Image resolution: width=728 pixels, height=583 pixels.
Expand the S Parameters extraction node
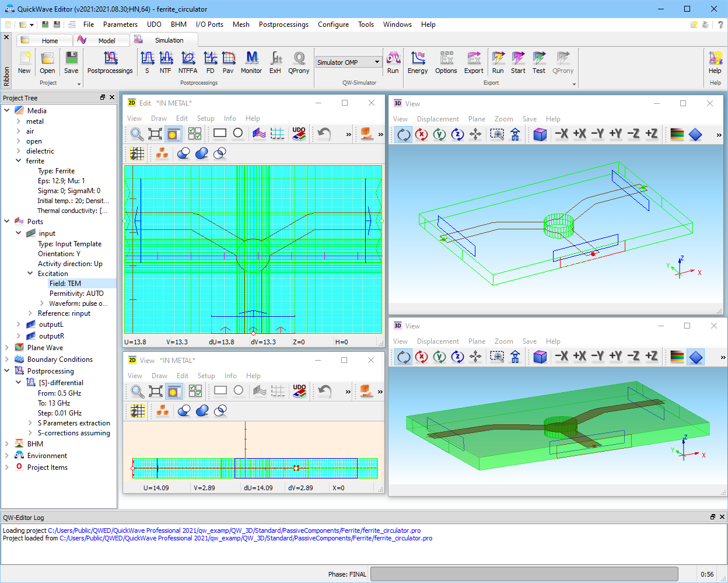[x=30, y=423]
